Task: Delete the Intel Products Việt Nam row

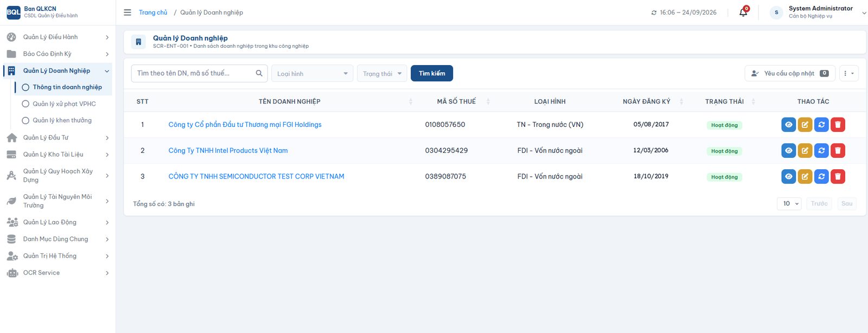Action: [x=838, y=151]
